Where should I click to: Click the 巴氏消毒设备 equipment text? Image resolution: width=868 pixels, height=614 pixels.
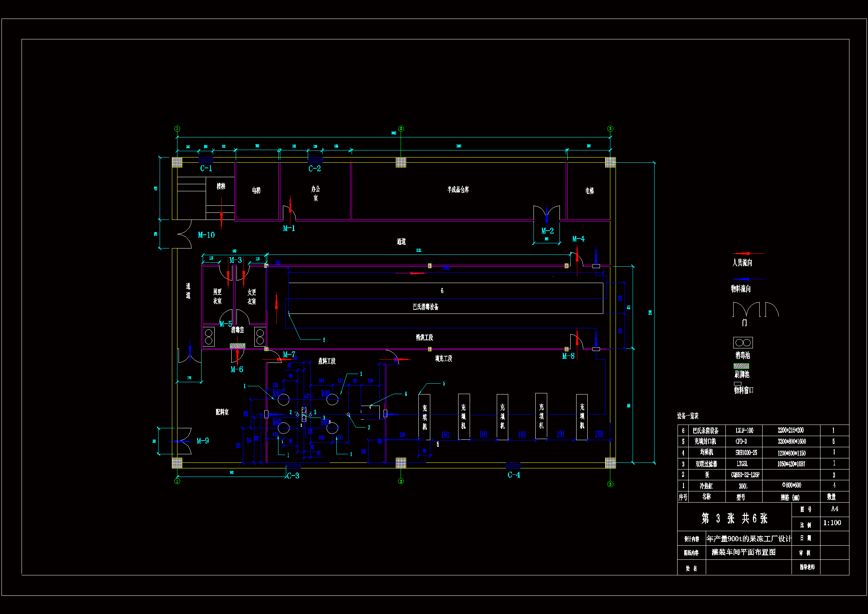(425, 307)
